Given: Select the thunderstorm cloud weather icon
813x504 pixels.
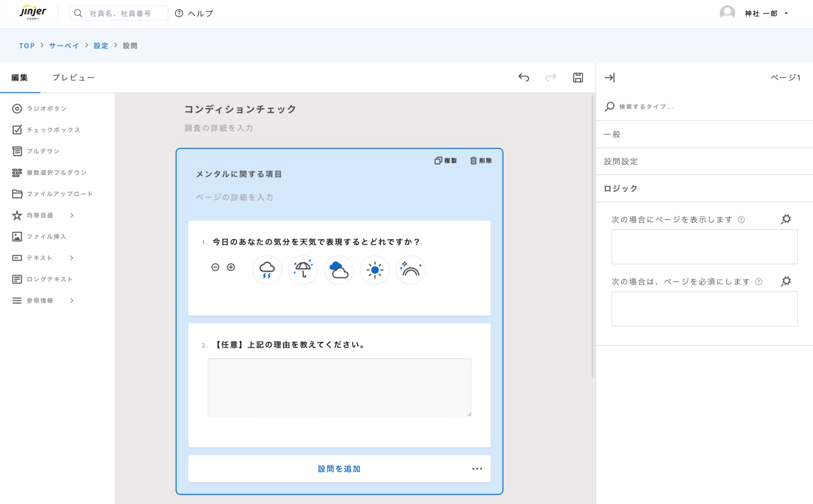Looking at the screenshot, I should tap(267, 270).
